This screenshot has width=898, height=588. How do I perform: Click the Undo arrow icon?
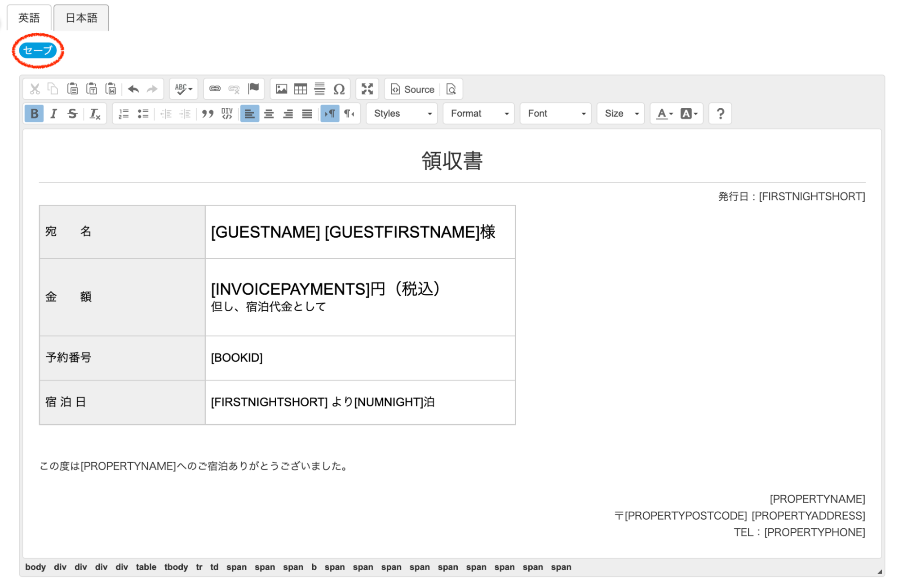133,89
